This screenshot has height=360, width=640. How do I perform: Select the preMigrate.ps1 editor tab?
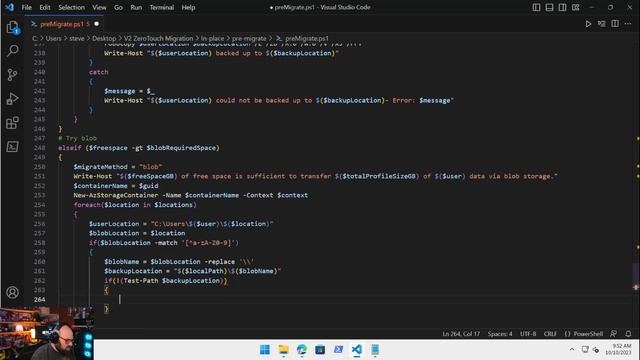[x=64, y=24]
